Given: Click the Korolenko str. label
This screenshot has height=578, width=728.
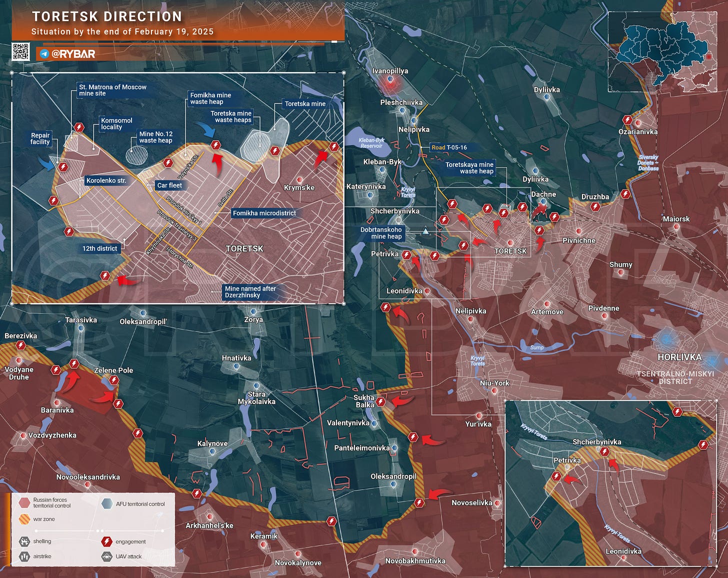Looking at the screenshot, I should pos(106,180).
